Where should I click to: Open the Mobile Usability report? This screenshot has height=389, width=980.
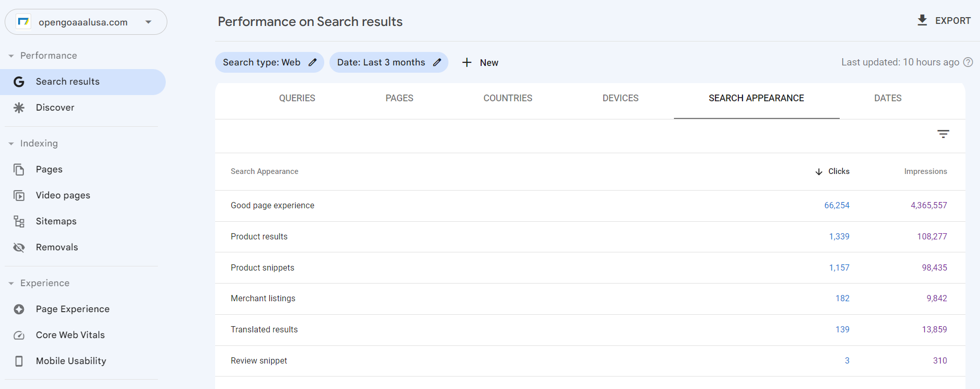(71, 360)
